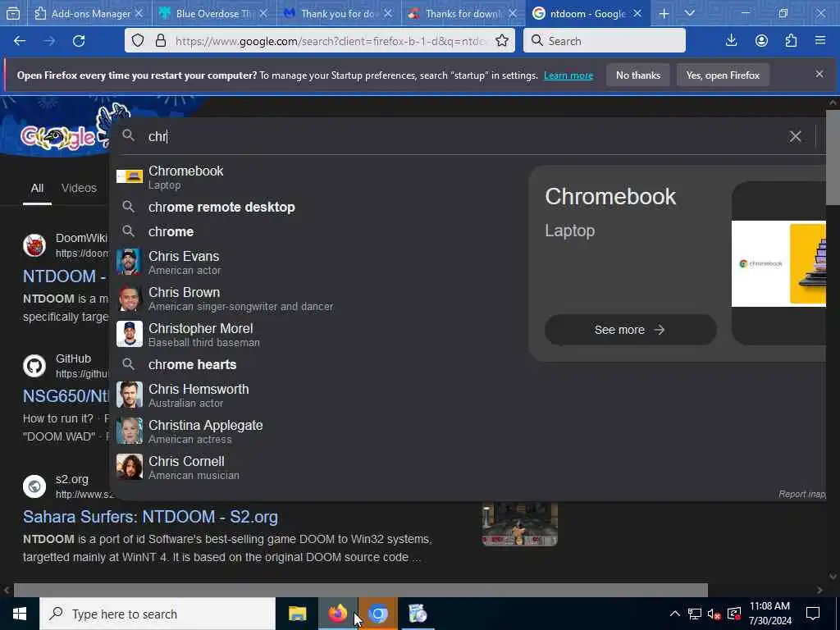Open Firefox View from the tab bar
The image size is (840, 630).
[13, 14]
